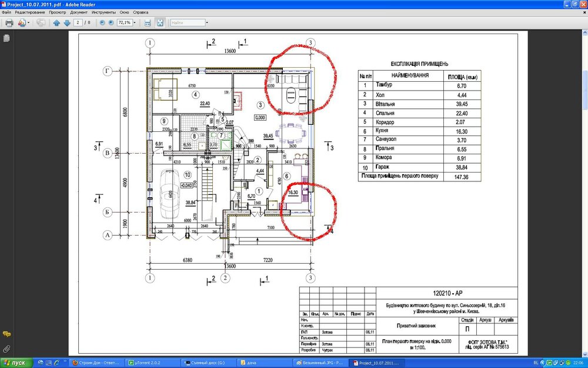Click the '147.36' total area cell
Image resolution: width=588 pixels, height=368 pixels.
tap(461, 177)
